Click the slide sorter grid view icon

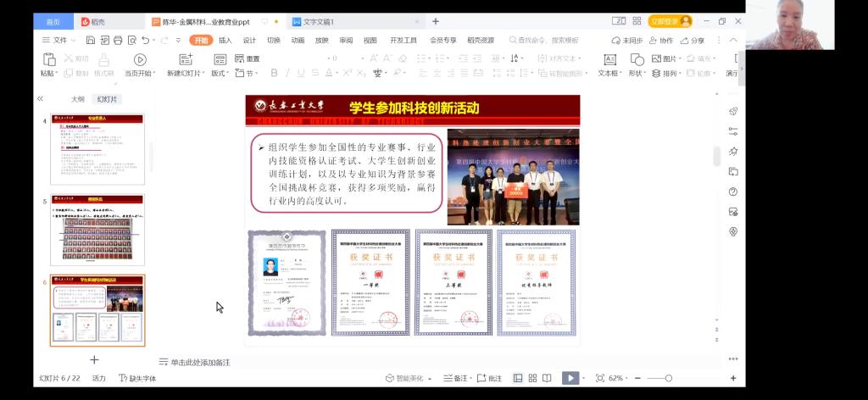(531, 378)
